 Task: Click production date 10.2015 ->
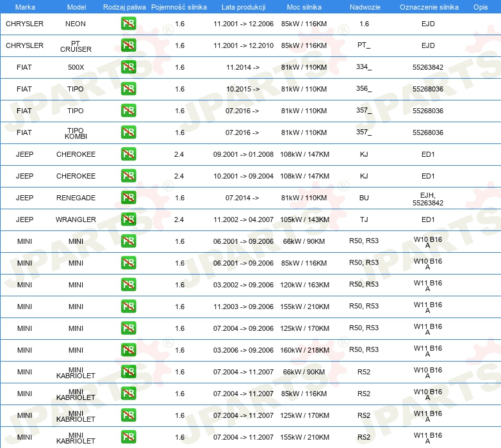tap(243, 89)
